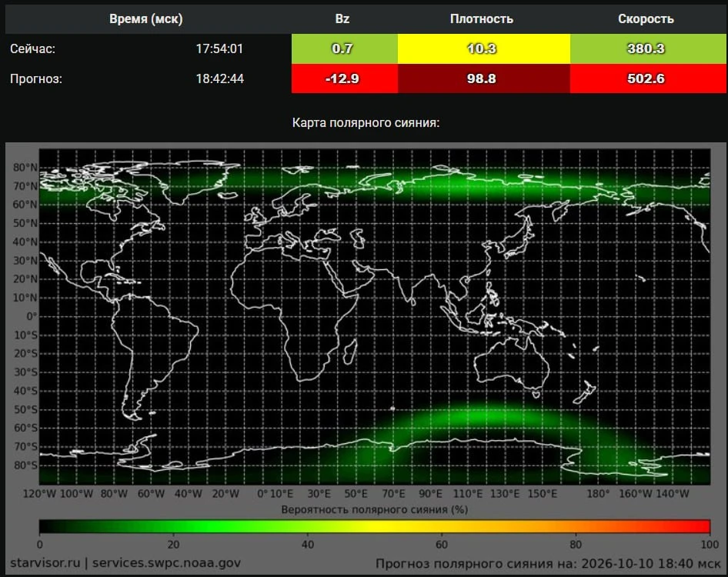Image resolution: width=728 pixels, height=577 pixels.
Task: Click the 30°S latitude label
Action: pos(25,372)
